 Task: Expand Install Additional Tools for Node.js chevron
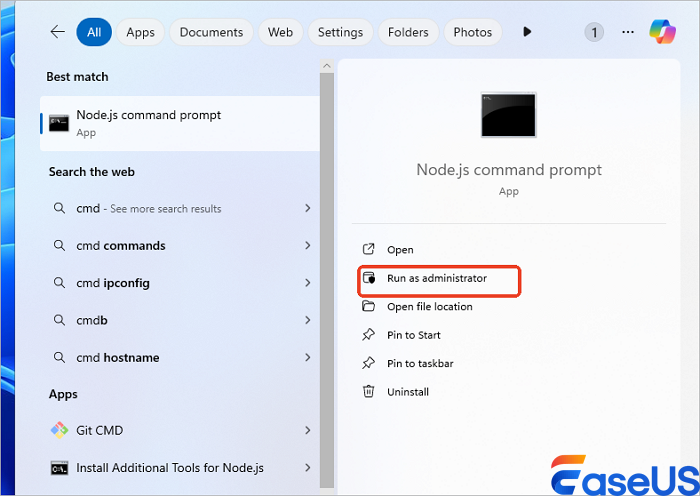coord(308,467)
